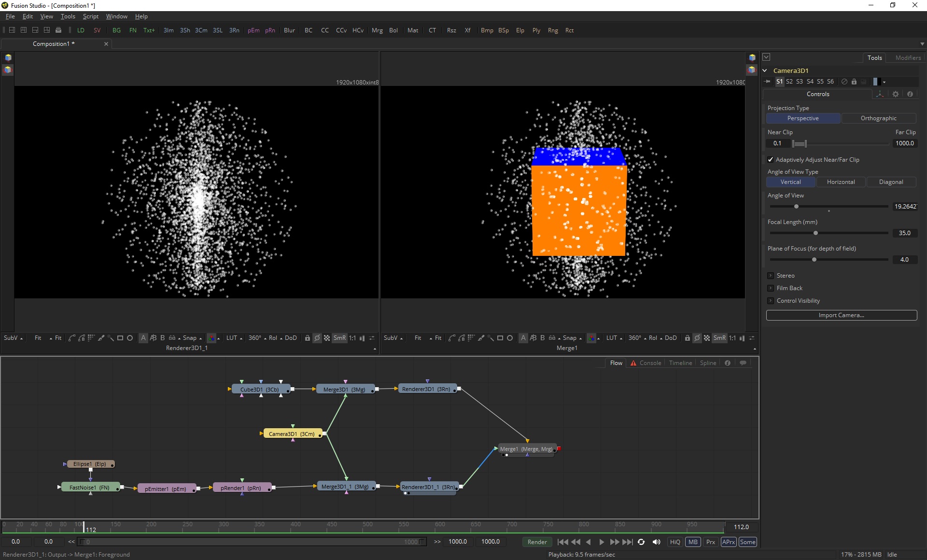Expand the Stereo section

(x=771, y=276)
